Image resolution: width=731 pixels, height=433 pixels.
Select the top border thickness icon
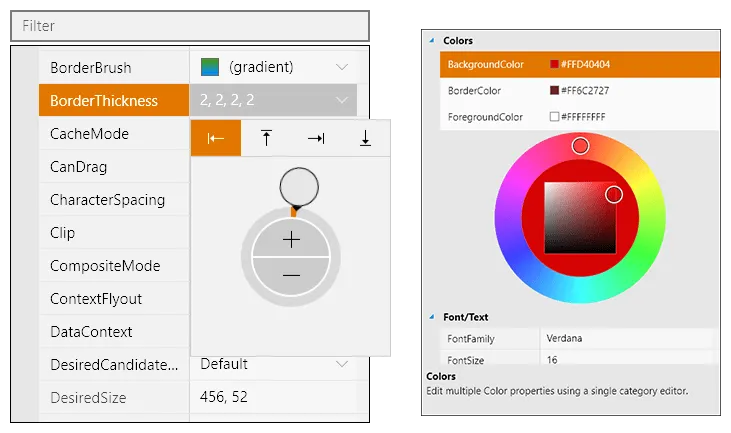(x=266, y=138)
